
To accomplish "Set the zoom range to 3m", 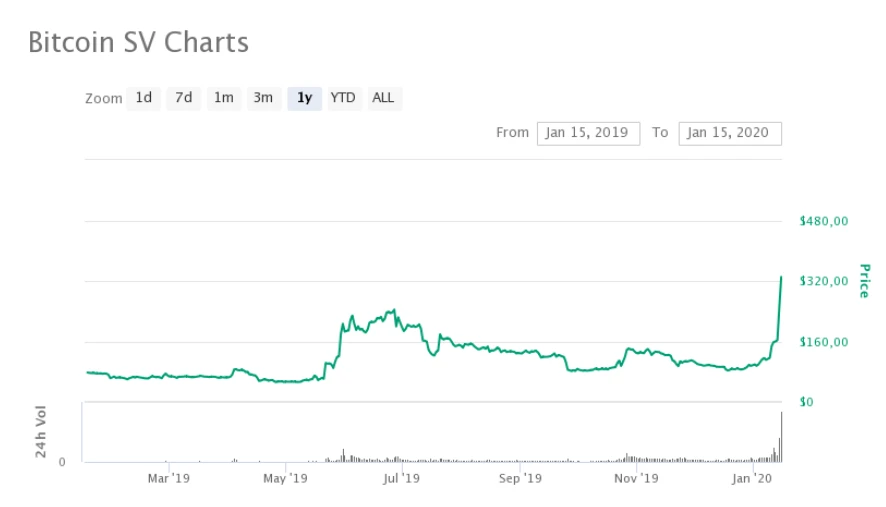I will click(263, 98).
